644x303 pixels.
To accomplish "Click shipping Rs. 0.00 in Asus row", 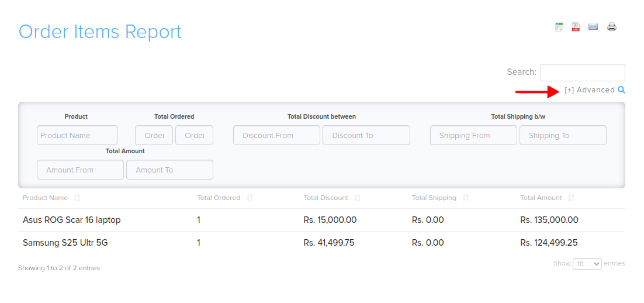I will [428, 220].
